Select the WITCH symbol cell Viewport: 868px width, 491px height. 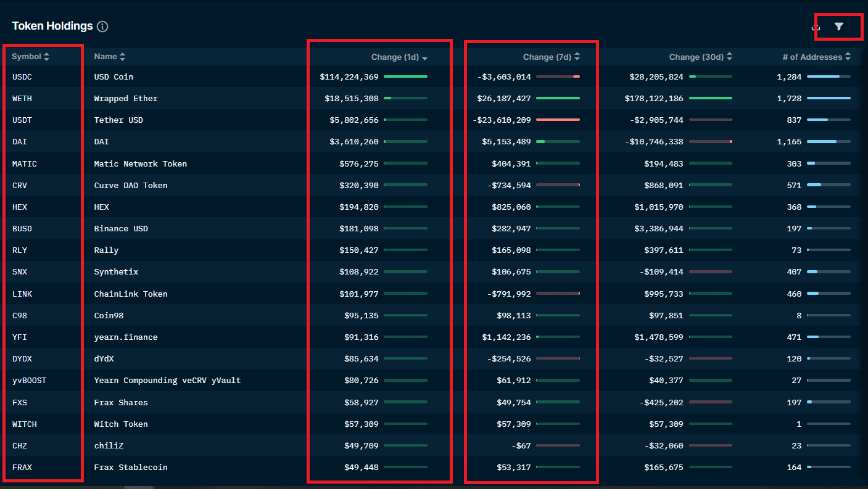click(25, 424)
